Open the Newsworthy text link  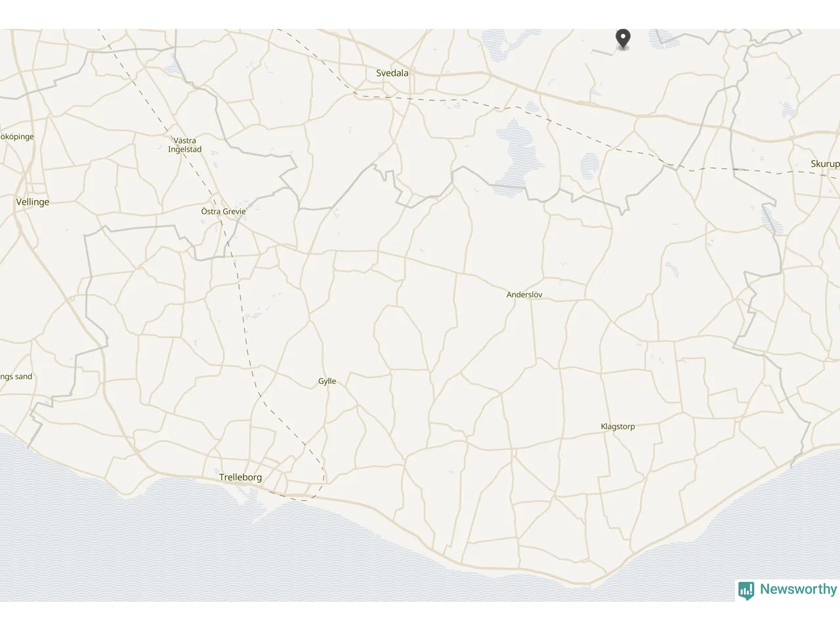pos(798,589)
